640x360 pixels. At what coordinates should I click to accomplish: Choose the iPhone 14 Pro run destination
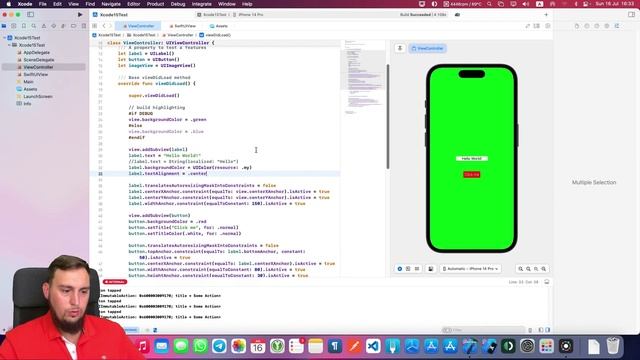pos(248,15)
